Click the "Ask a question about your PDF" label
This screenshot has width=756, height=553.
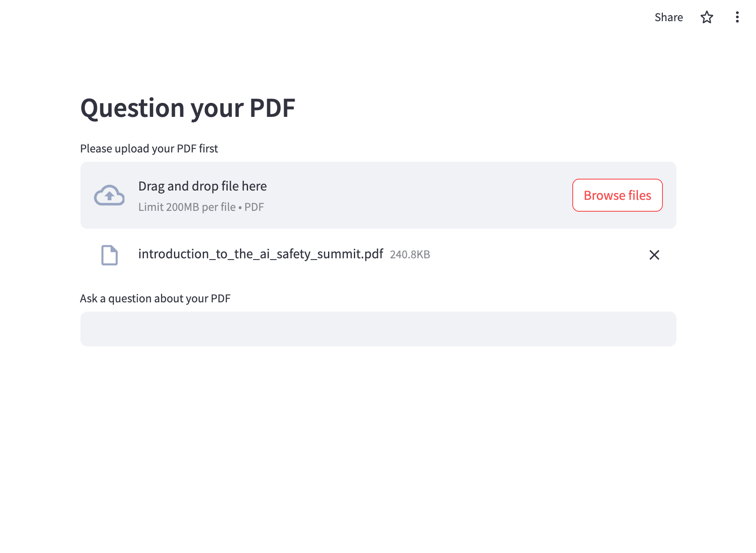pyautogui.click(x=155, y=299)
